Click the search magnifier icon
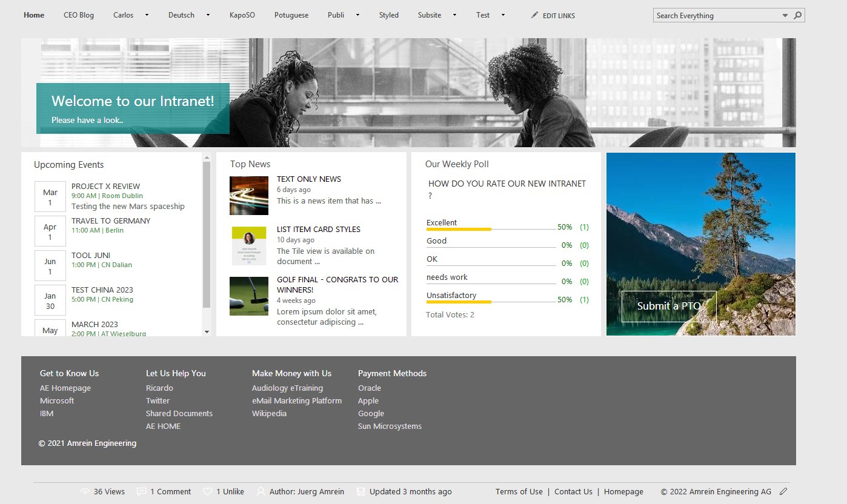The height and width of the screenshot is (504, 847). pos(798,16)
